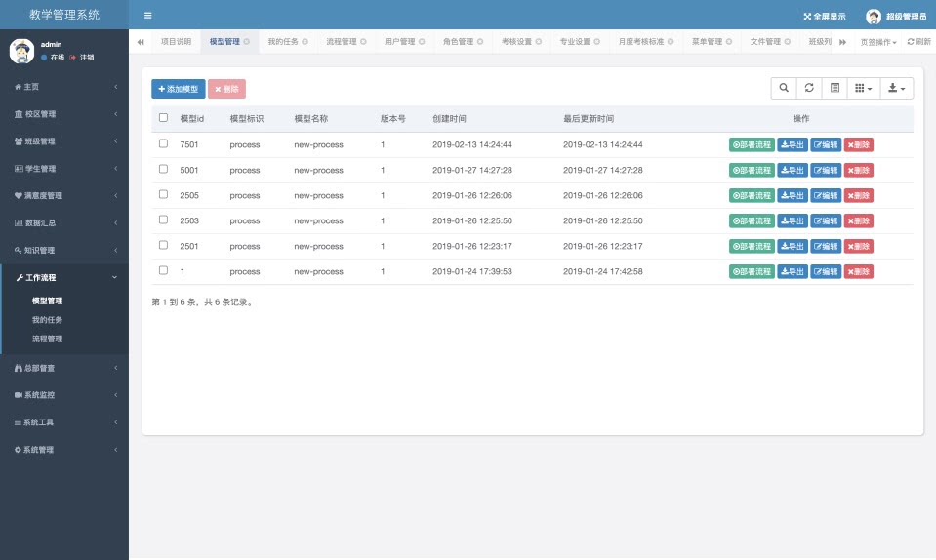Switch to the 用户管理 tab

[x=399, y=42]
